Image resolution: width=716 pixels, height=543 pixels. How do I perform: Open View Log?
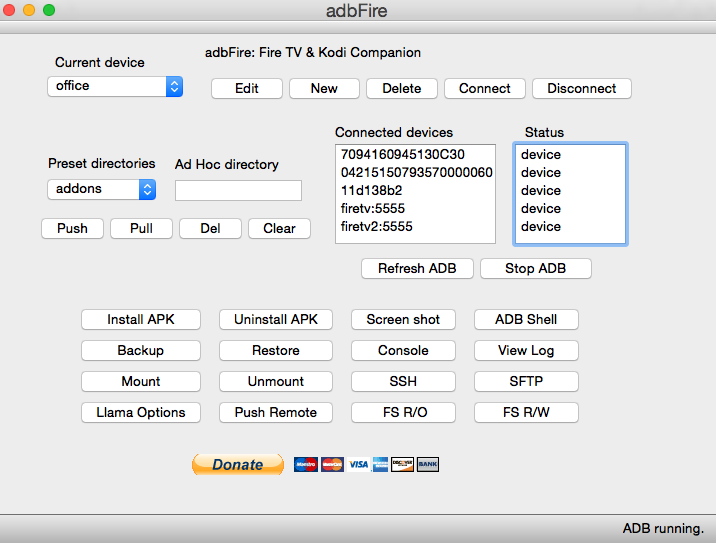pyautogui.click(x=526, y=351)
